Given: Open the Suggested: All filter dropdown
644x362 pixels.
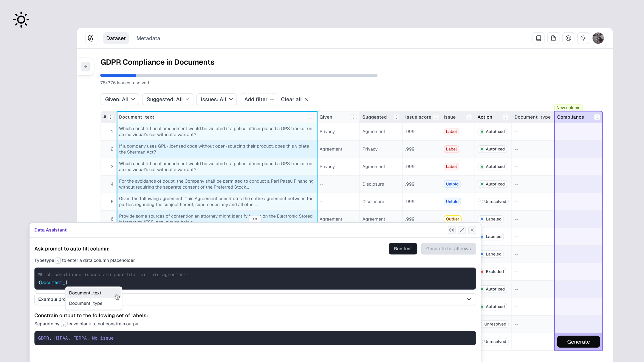Looking at the screenshot, I should pos(168,99).
